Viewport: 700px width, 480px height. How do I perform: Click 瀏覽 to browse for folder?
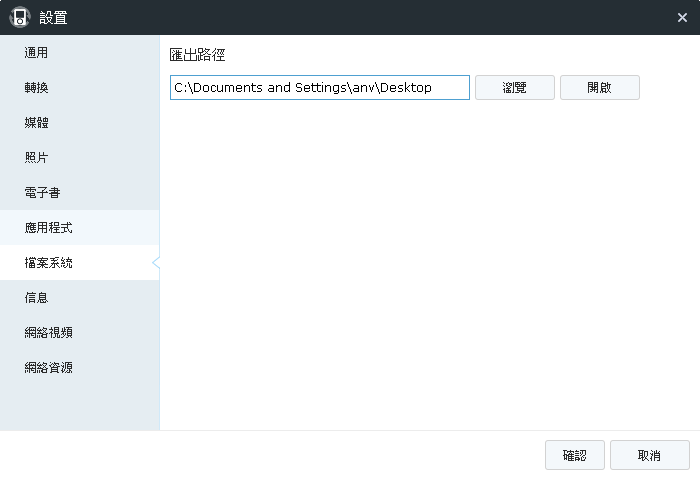[515, 88]
